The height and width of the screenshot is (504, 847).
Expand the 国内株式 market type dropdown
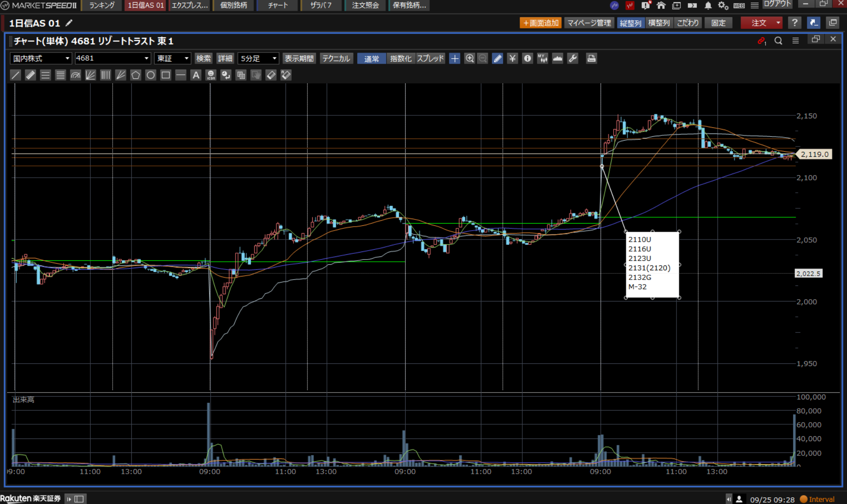click(x=41, y=58)
